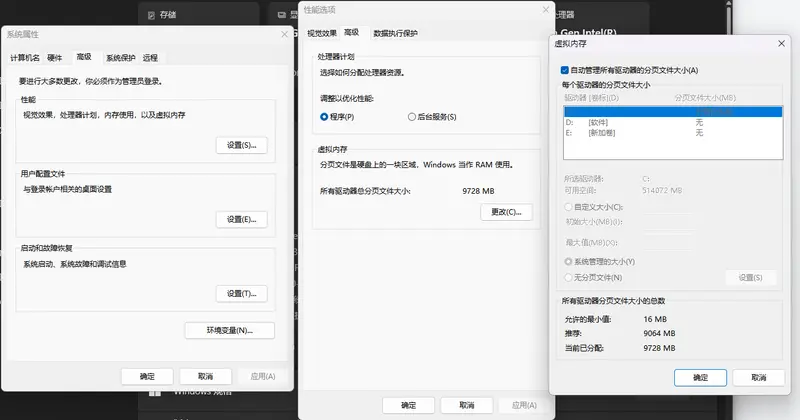The image size is (800, 420).
Task: Confirm 系统属性 with 确定
Action: (147, 377)
